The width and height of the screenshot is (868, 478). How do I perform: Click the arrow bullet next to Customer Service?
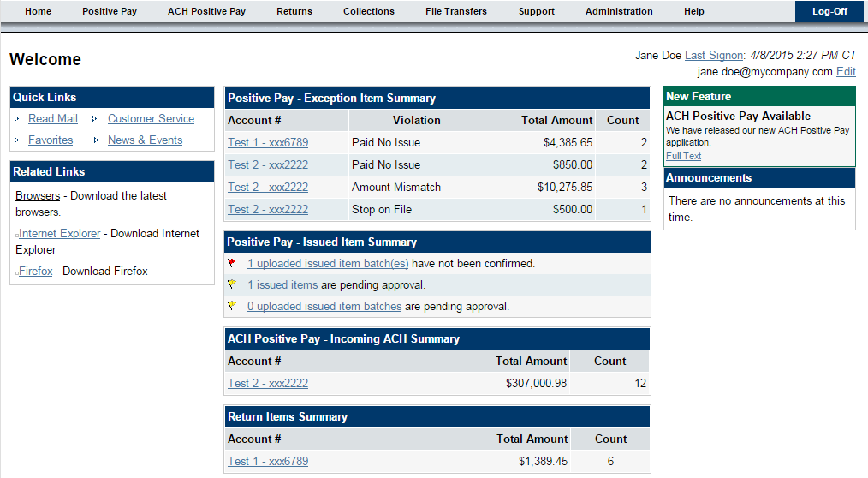click(95, 119)
